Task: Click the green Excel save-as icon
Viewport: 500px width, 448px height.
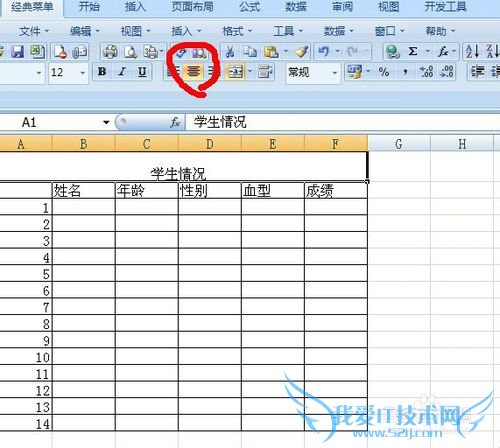Action: click(37, 52)
